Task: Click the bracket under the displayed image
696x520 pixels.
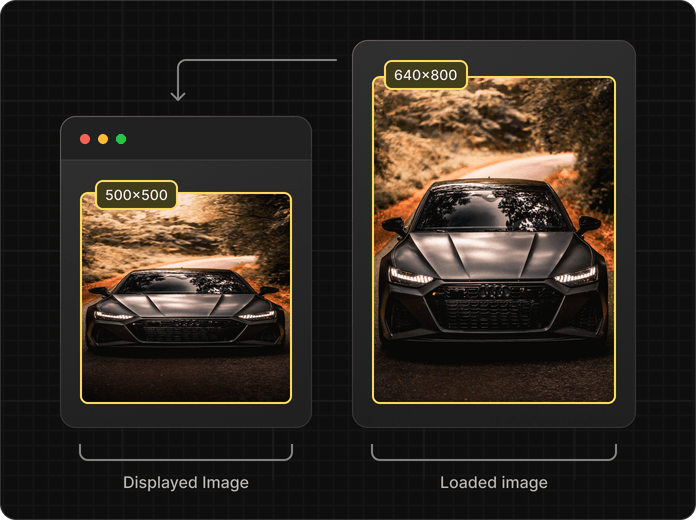Action: [x=186, y=459]
